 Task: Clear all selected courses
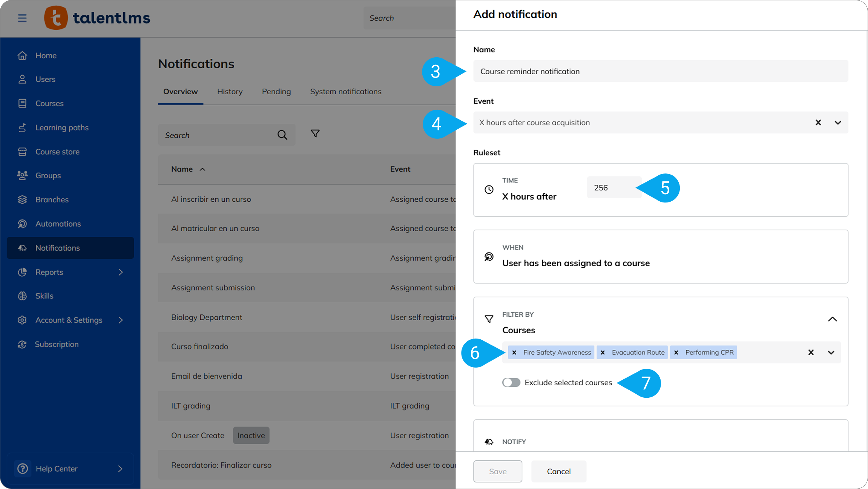coord(811,353)
